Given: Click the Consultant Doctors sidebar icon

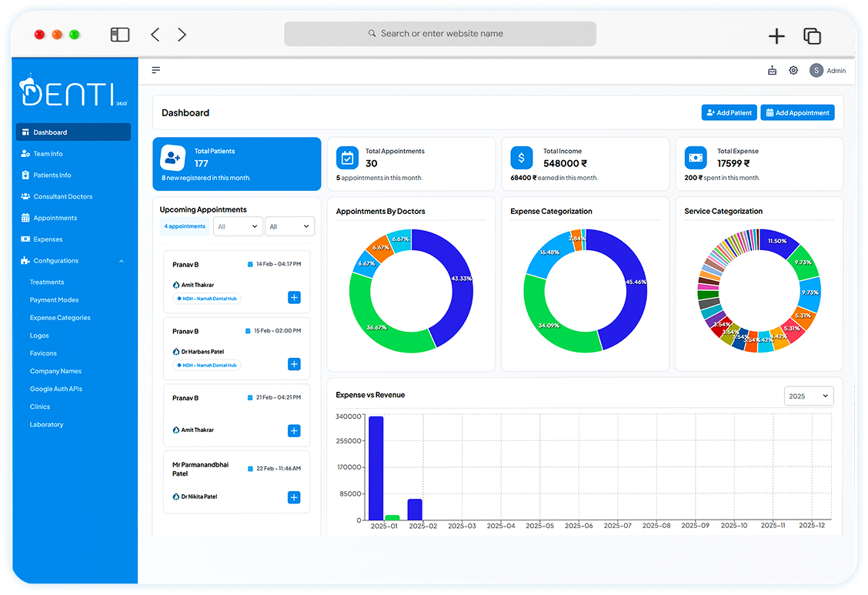Looking at the screenshot, I should (x=25, y=196).
